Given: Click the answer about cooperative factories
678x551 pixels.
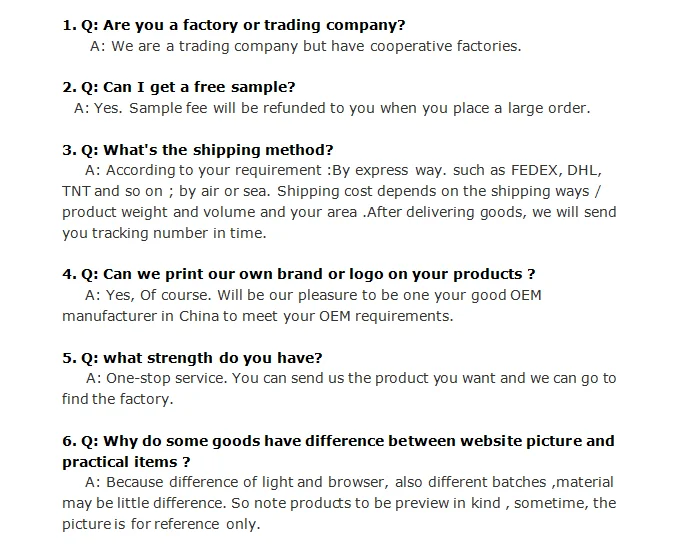Looking at the screenshot, I should [x=305, y=46].
